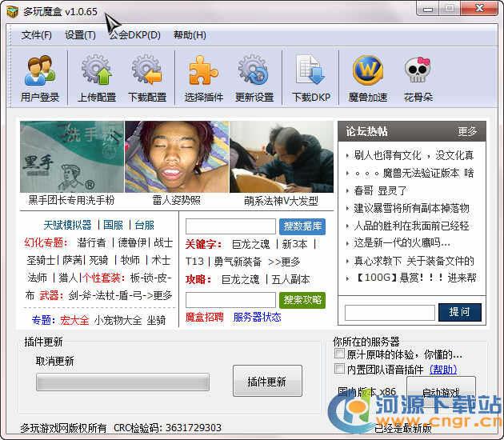Screen dimensions: 504x440
Task: Open the 圣骑士 link
Action: (41, 260)
